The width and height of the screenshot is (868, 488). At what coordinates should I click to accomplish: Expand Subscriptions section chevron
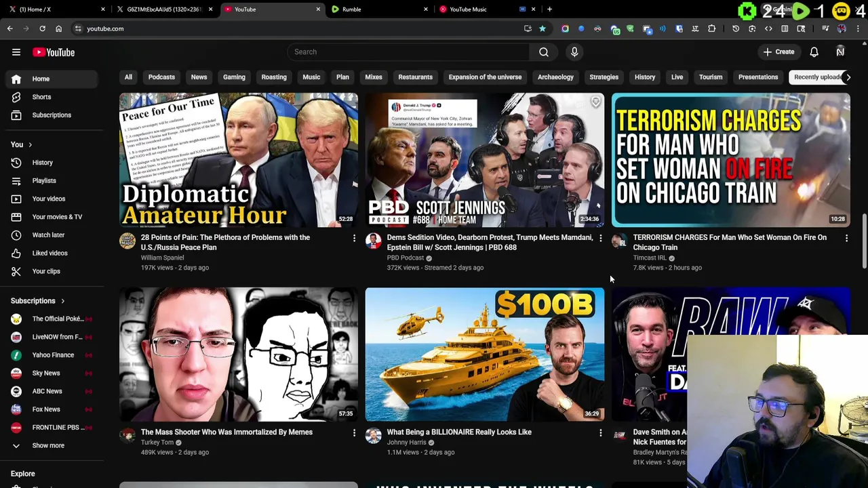[x=62, y=301]
